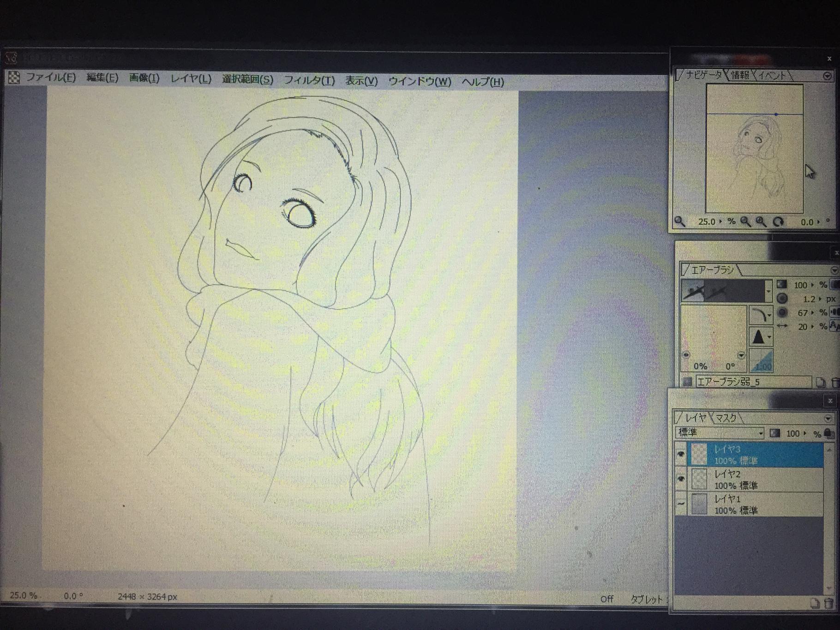
Task: Click the new layer icon in Layers panel
Action: coord(815,604)
